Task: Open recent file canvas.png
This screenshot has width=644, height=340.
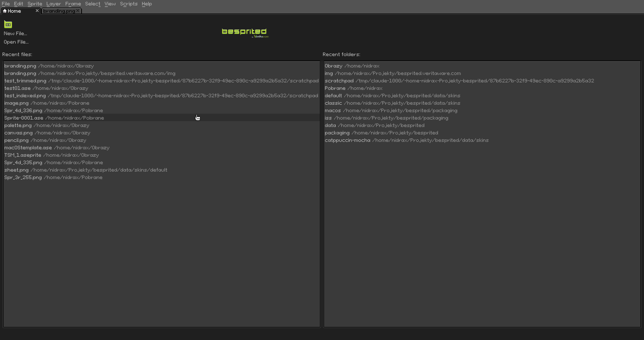Action: [162, 133]
